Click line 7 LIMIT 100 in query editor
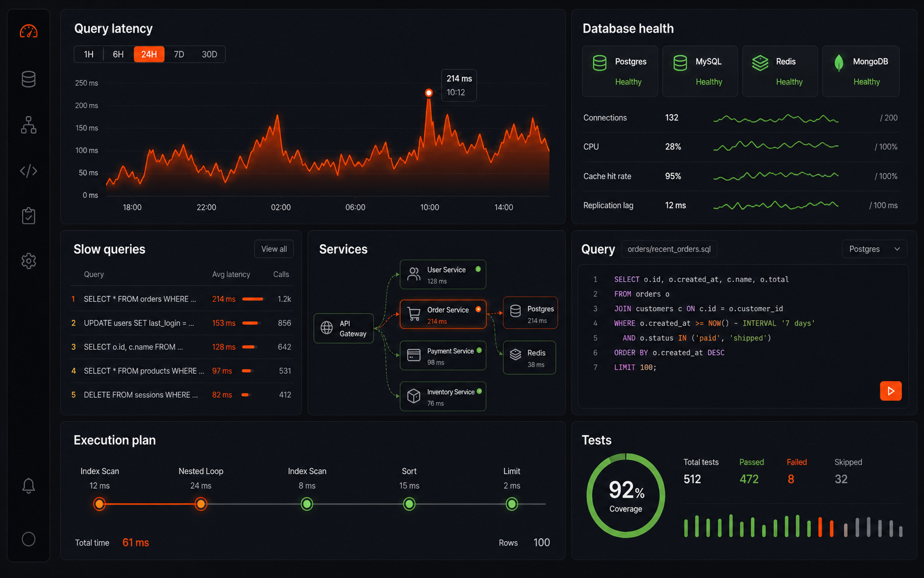The height and width of the screenshot is (578, 924). 635,367
